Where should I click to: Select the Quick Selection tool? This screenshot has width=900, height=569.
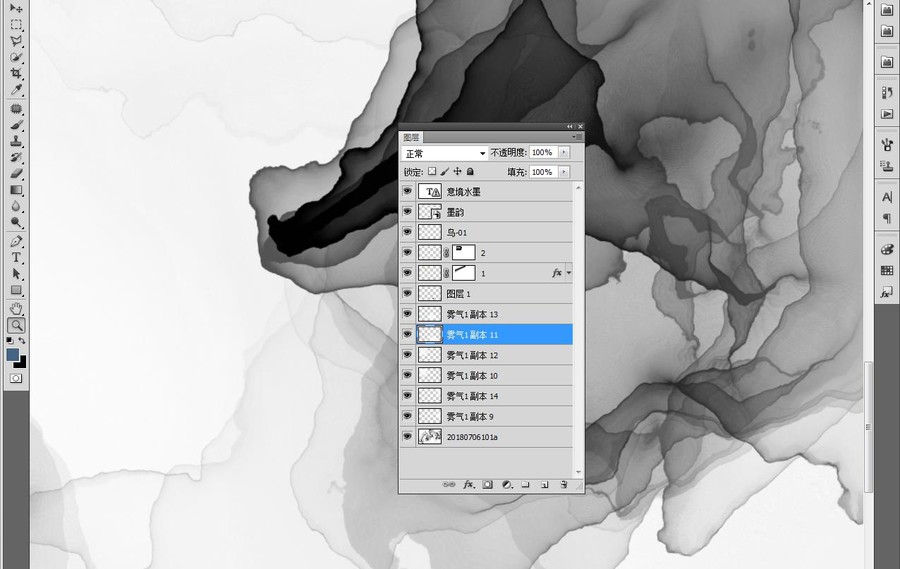pos(16,57)
